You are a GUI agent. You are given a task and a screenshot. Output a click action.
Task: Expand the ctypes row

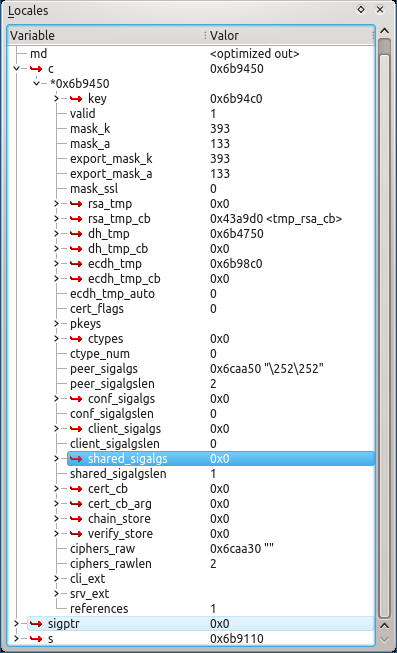[x=56, y=339]
